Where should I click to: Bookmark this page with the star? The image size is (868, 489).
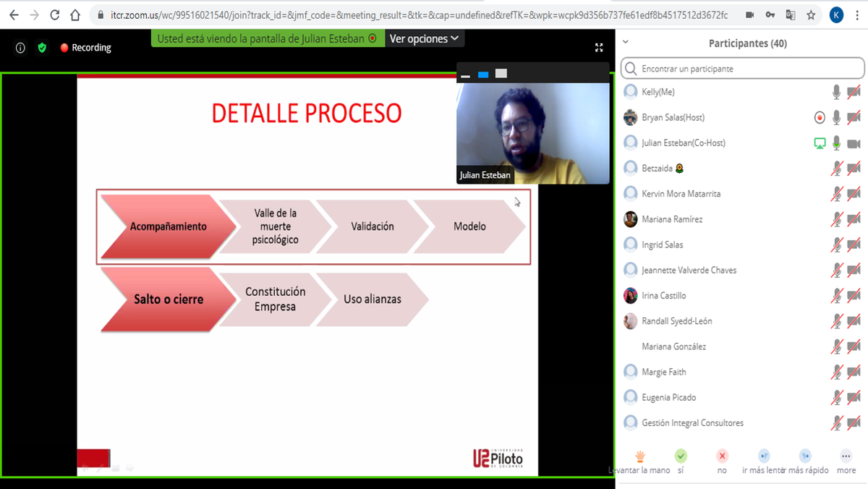[x=811, y=14]
